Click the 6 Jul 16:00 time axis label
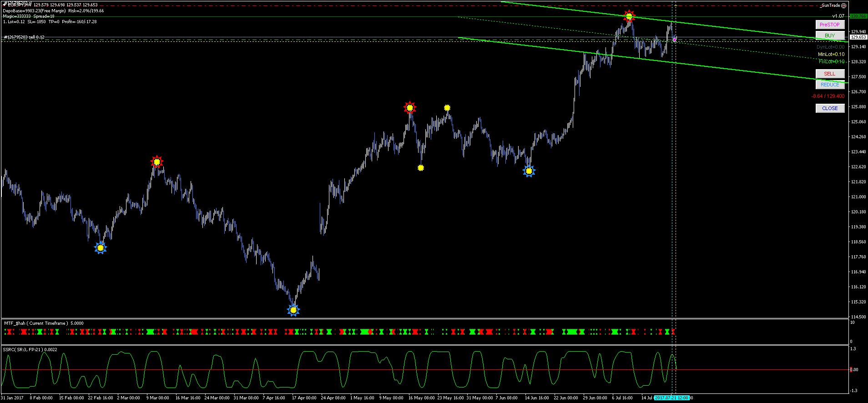Screen dimensions: 868x403 tap(622, 398)
